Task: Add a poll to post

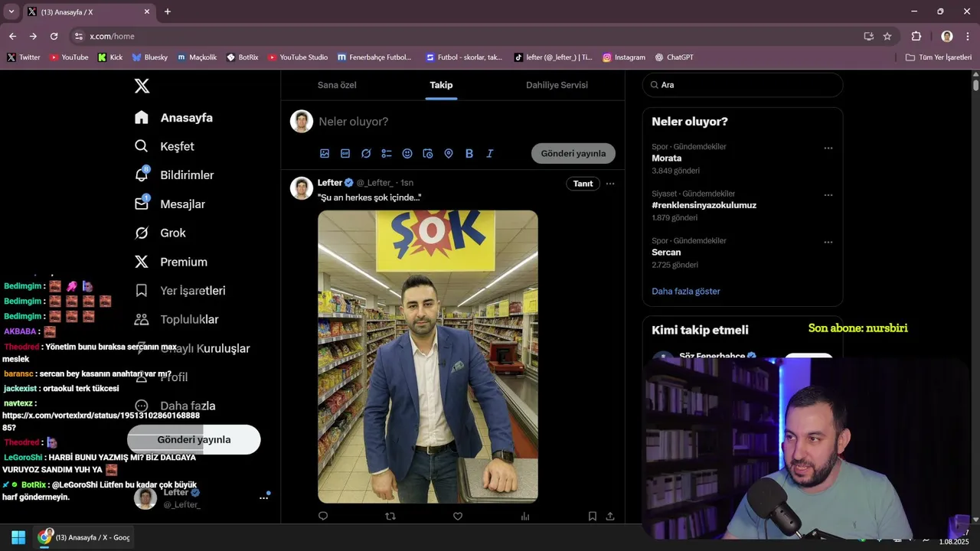Action: pyautogui.click(x=387, y=153)
